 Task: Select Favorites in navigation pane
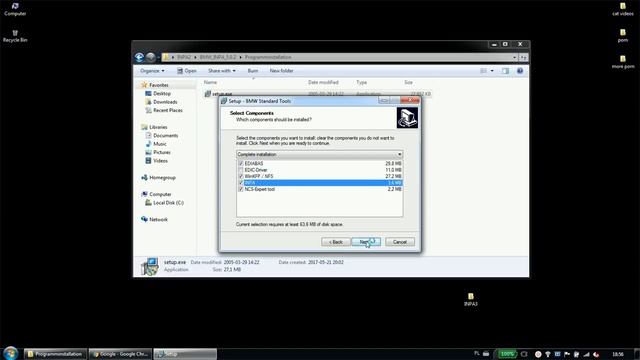pyautogui.click(x=159, y=85)
